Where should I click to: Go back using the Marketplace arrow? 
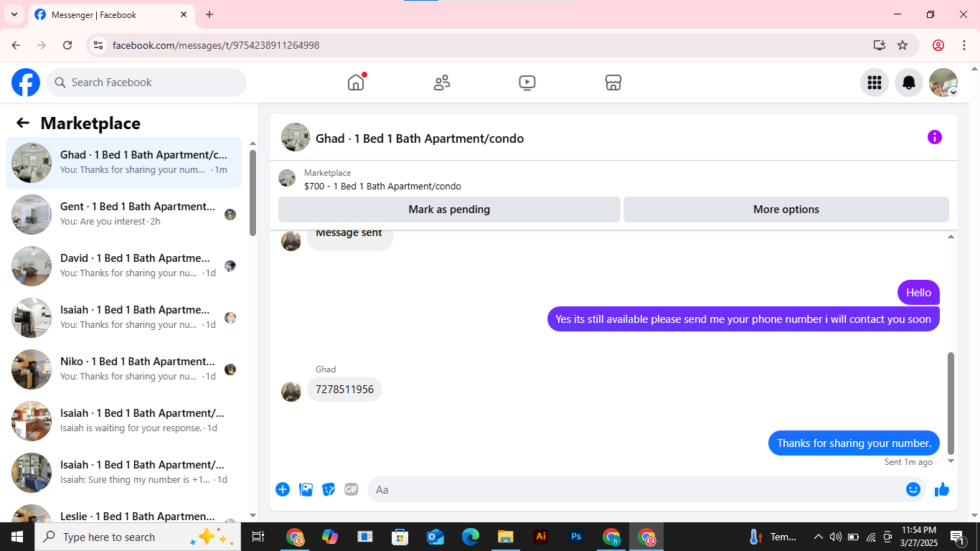tap(23, 123)
